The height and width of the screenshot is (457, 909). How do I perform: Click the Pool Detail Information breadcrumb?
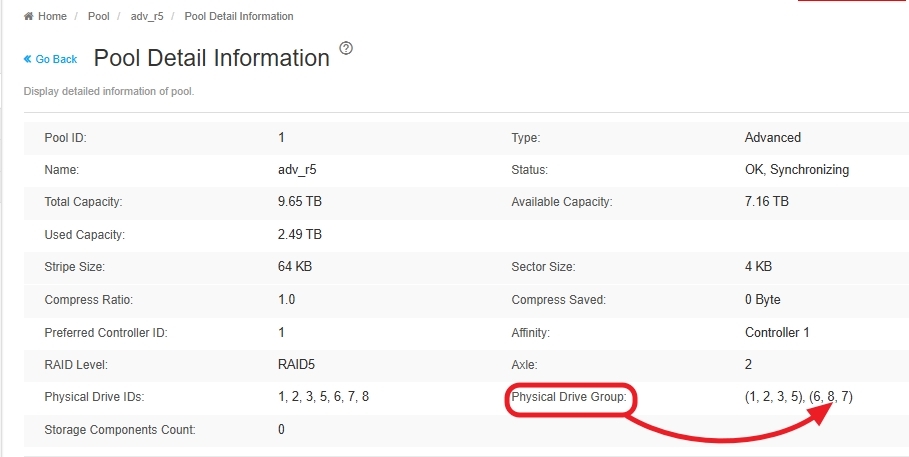(x=239, y=17)
